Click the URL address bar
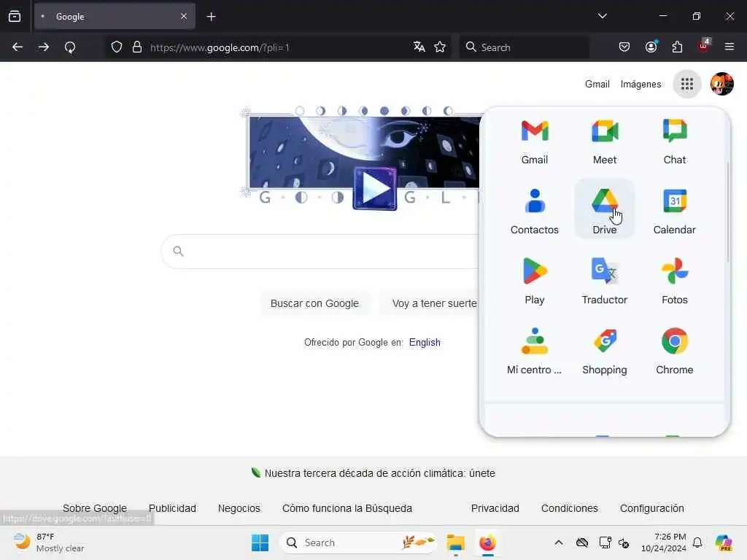This screenshot has width=747, height=560. click(278, 47)
